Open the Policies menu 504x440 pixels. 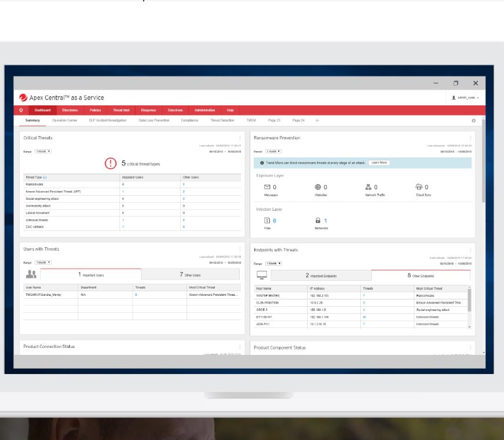95,110
